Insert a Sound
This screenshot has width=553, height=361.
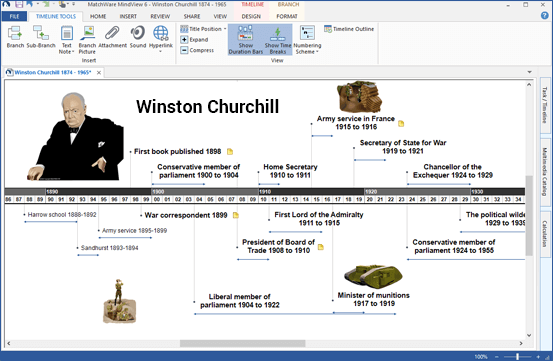point(138,37)
